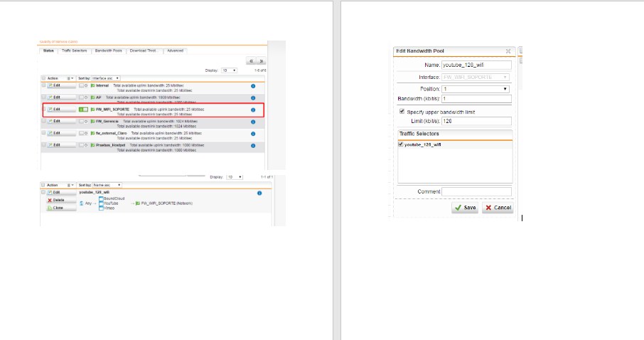
Task: Open the Position dropdown in dialog
Action: tap(476, 89)
